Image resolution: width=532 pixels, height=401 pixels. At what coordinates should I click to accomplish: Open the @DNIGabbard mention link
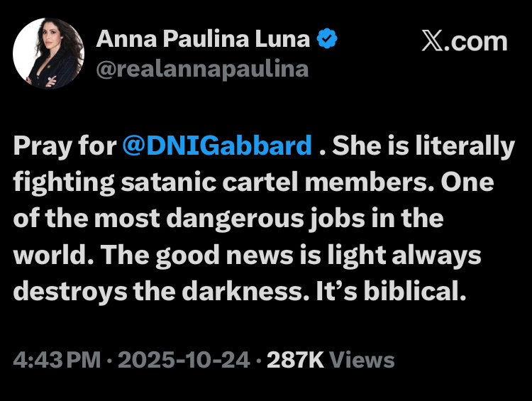pyautogui.click(x=216, y=146)
